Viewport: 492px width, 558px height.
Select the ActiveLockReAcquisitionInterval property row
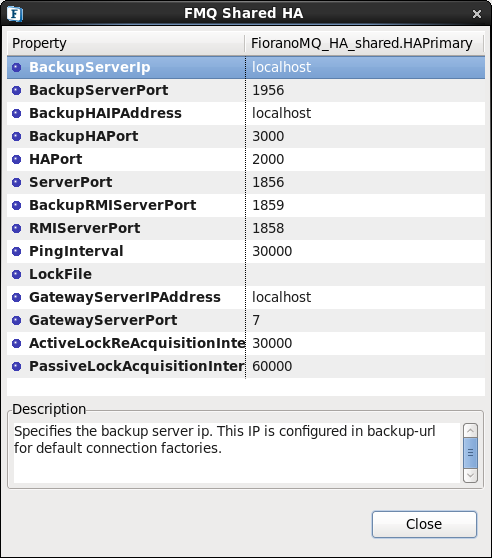[x=246, y=343]
